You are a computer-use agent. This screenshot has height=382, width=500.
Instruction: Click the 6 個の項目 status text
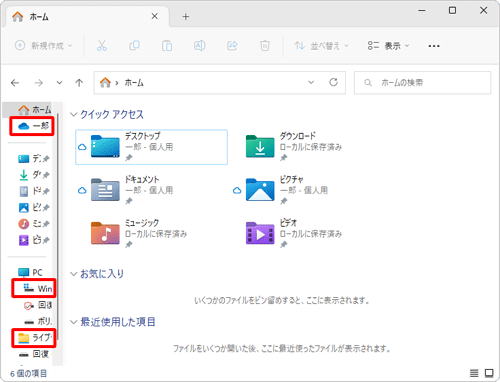[x=28, y=373]
